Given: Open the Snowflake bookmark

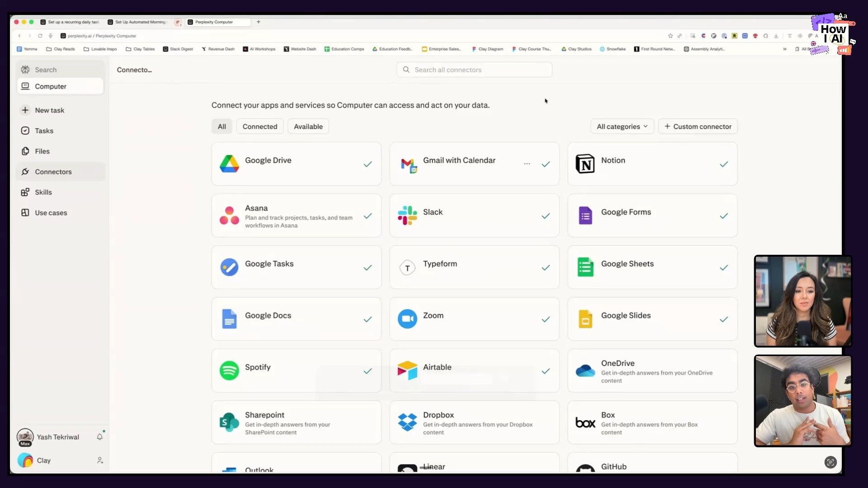Looking at the screenshot, I should [x=613, y=49].
